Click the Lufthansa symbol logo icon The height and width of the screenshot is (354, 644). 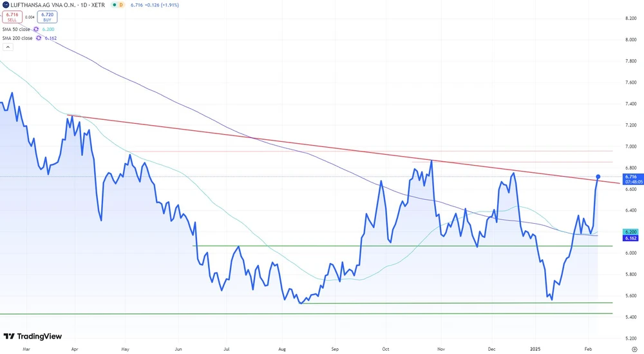6,5
